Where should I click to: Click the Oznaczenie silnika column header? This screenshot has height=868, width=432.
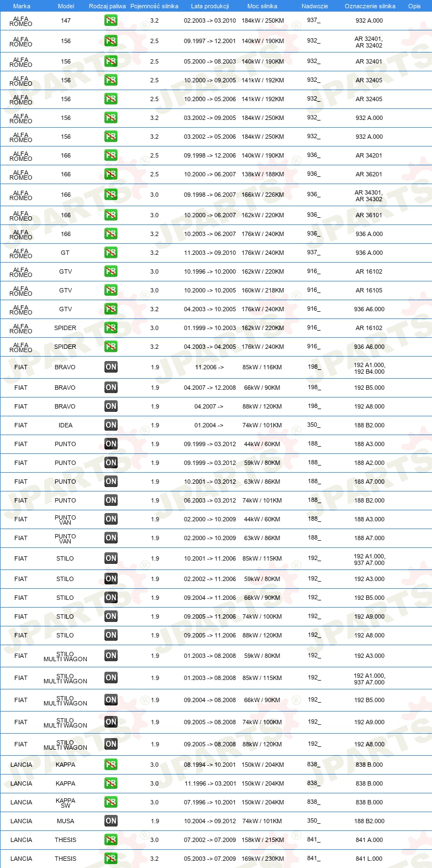pyautogui.click(x=370, y=6)
